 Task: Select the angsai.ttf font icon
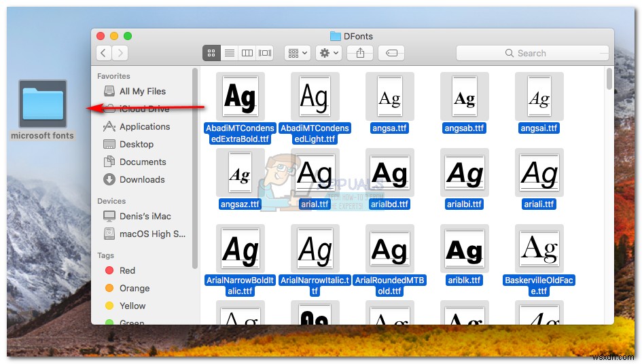pyautogui.click(x=539, y=96)
